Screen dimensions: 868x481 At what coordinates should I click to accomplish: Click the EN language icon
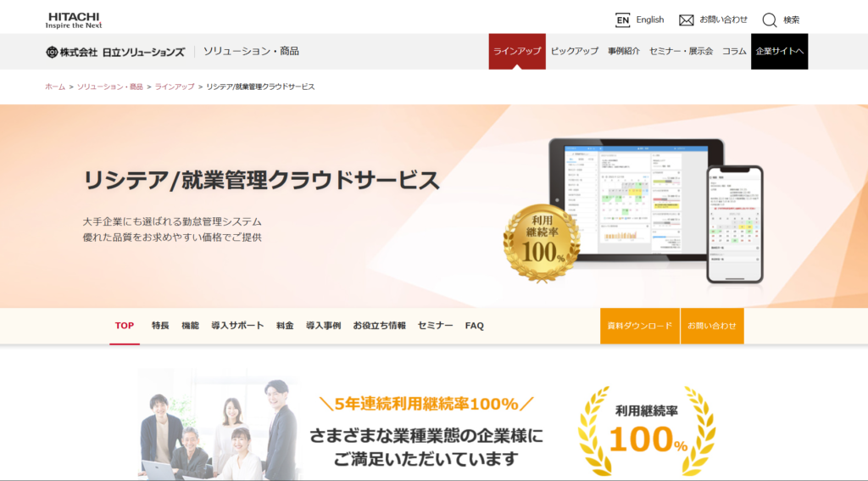(622, 20)
